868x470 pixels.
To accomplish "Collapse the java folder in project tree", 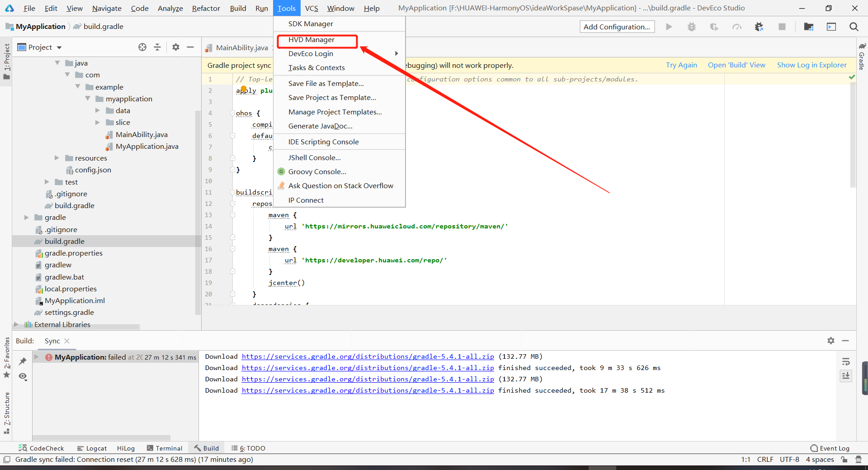I will click(x=57, y=63).
